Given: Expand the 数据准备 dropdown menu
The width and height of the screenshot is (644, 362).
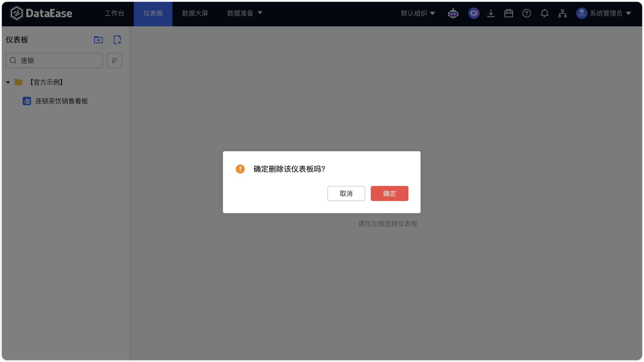Looking at the screenshot, I should [245, 13].
